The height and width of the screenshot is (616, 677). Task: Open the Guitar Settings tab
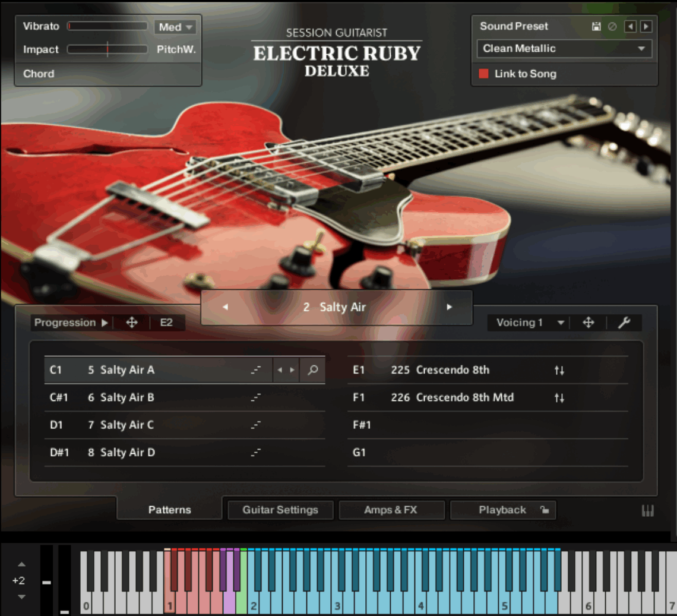click(280, 510)
